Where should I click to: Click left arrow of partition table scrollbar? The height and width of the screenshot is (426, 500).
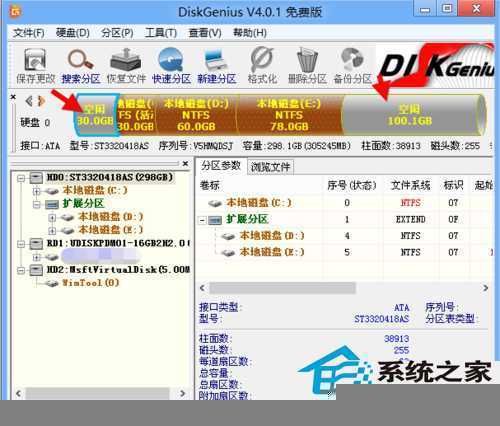coord(202,288)
